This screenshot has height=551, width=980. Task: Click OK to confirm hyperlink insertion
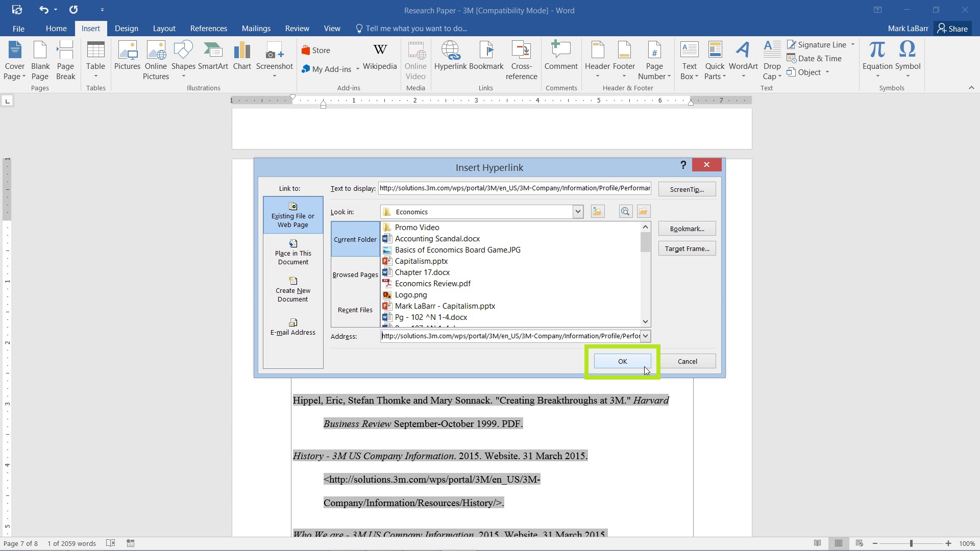coord(622,361)
